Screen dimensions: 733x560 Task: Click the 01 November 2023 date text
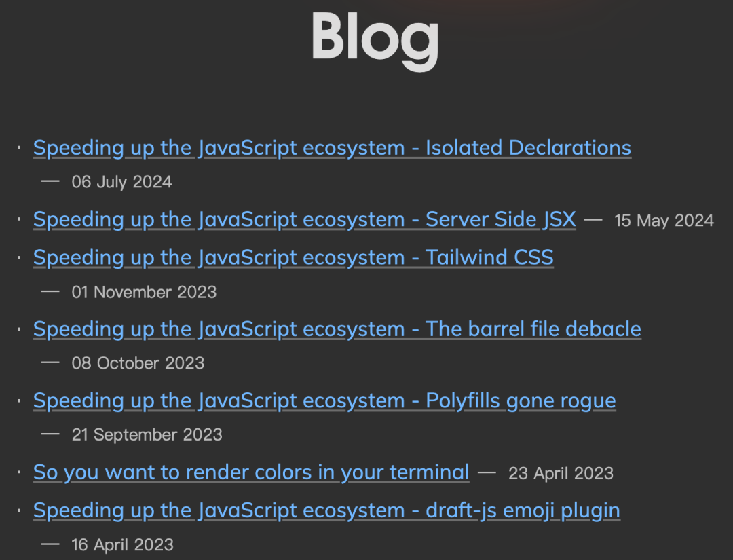coord(144,292)
